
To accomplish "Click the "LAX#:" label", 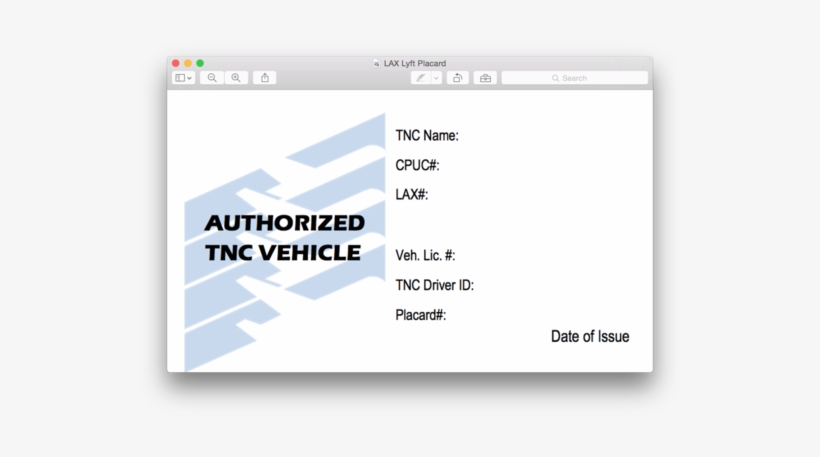I will [x=412, y=195].
